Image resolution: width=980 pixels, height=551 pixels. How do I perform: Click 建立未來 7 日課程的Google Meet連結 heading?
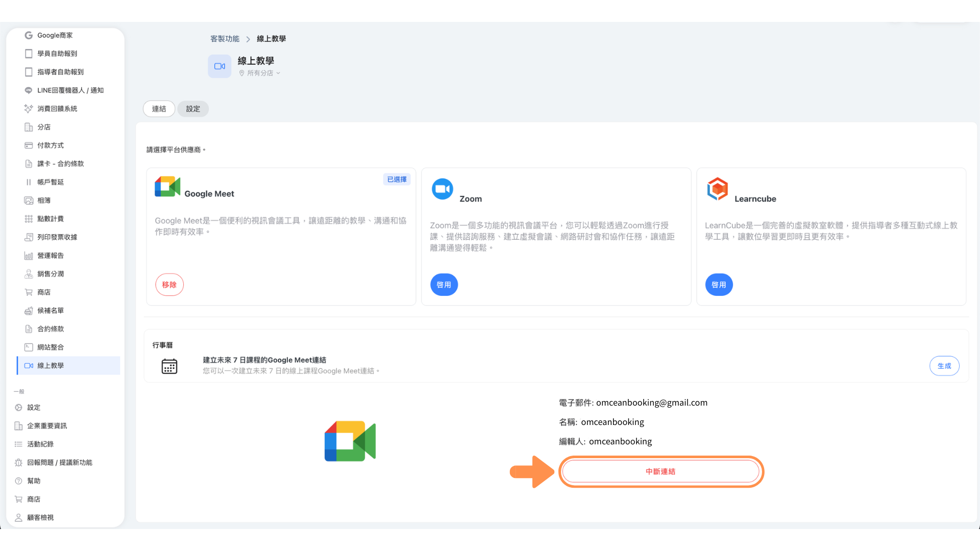(x=264, y=360)
